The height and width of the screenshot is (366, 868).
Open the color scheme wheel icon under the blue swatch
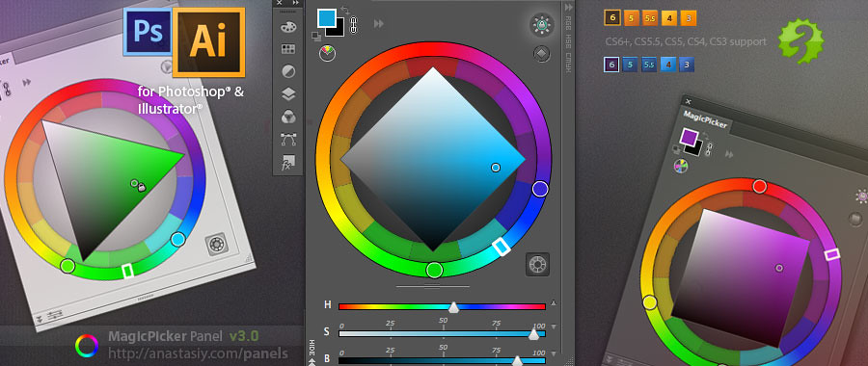[328, 53]
